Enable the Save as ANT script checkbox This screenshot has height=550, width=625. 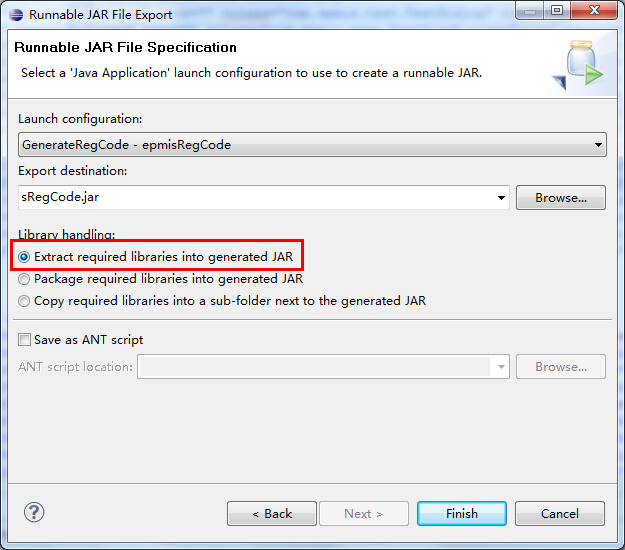pyautogui.click(x=24, y=340)
